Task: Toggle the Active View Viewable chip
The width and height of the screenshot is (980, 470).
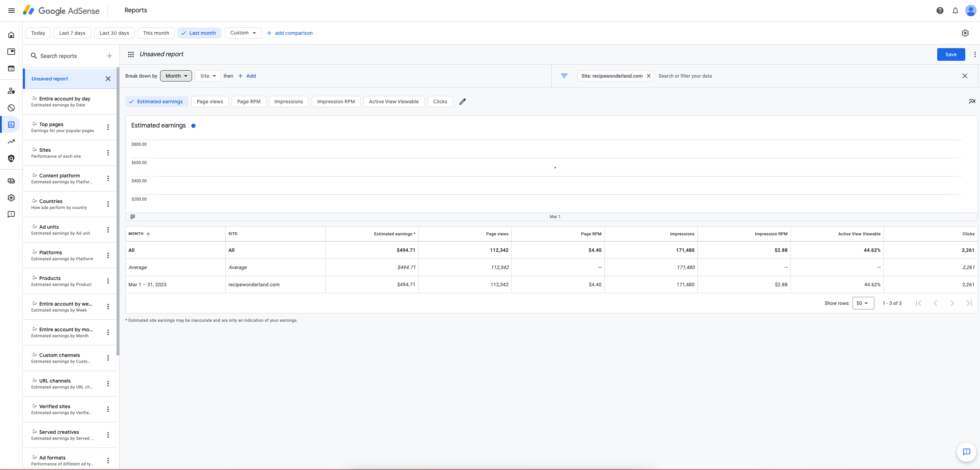Action: coord(394,102)
